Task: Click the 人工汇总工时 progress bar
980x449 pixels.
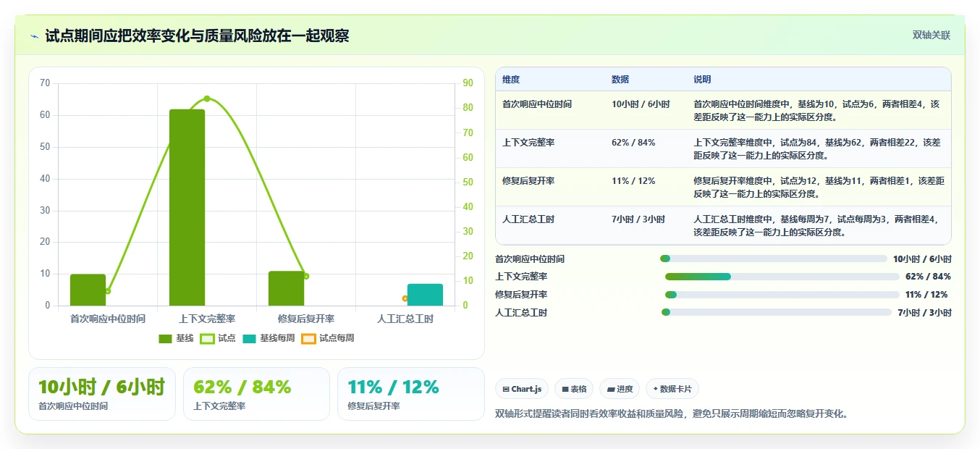Action: point(777,312)
